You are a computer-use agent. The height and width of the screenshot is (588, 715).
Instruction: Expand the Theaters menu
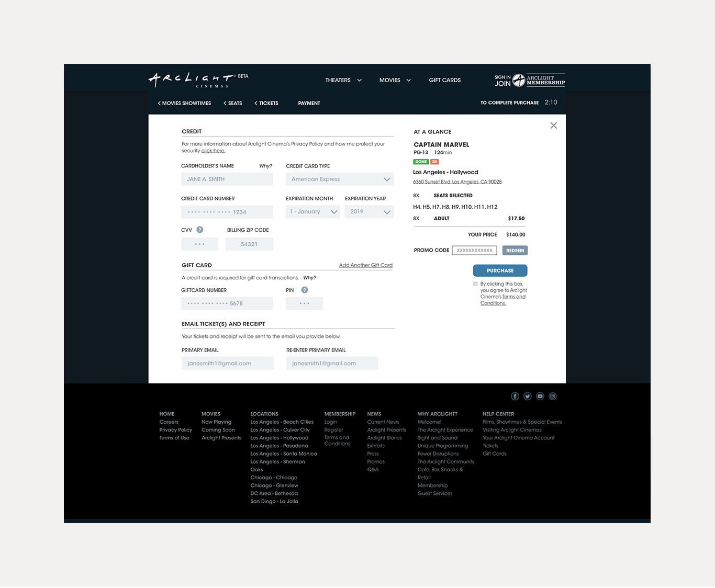coord(343,80)
